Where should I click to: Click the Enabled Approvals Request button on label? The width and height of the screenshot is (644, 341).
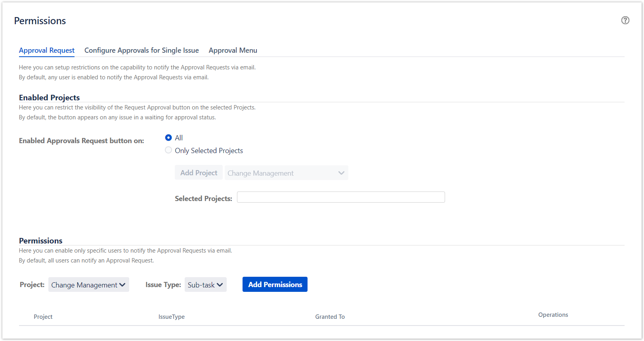(x=81, y=141)
